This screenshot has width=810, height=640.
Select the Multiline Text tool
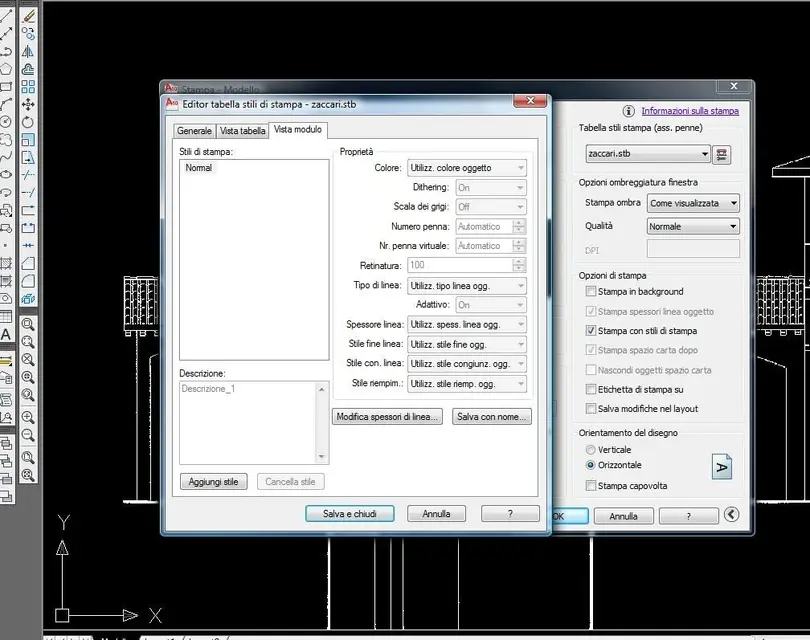pyautogui.click(x=6, y=335)
